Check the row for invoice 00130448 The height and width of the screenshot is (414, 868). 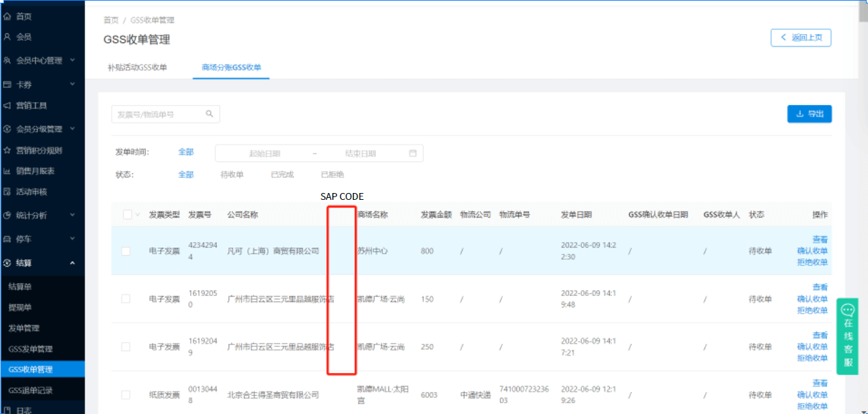coord(125,394)
